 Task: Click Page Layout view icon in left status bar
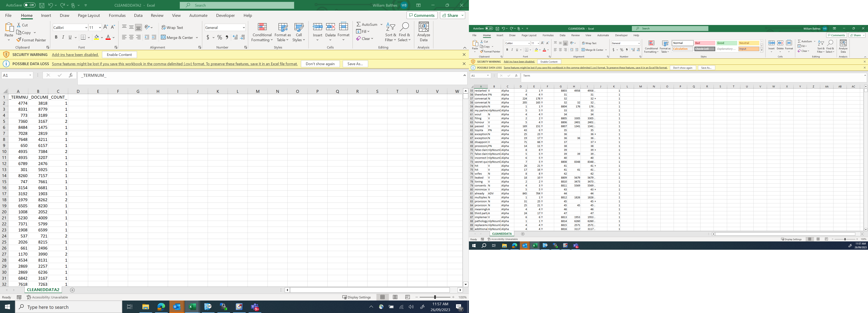395,297
